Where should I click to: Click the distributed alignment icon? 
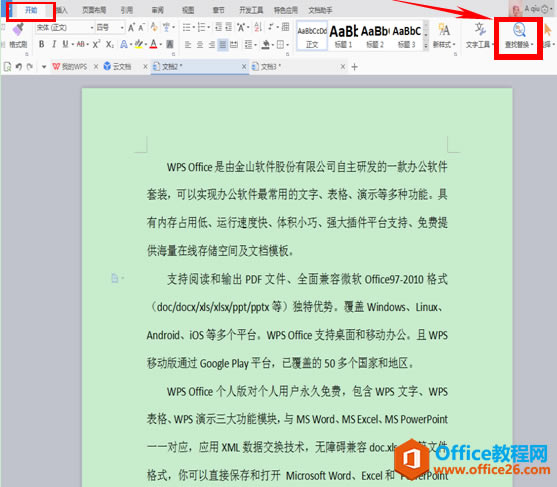coord(234,45)
